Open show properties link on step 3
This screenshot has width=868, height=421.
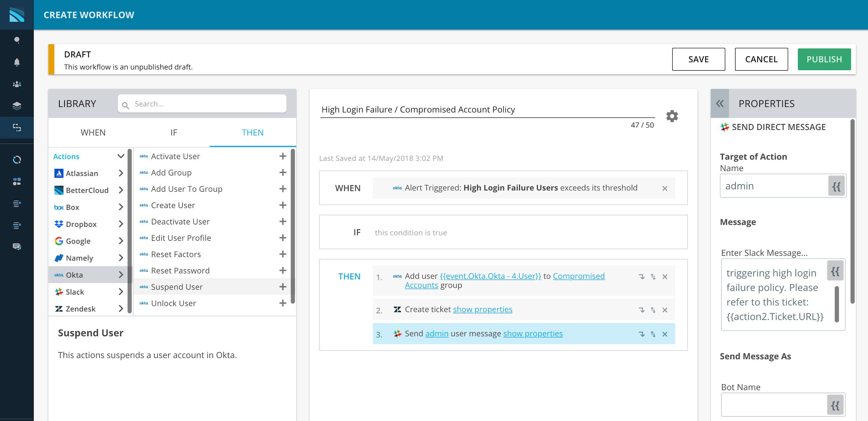(x=533, y=334)
